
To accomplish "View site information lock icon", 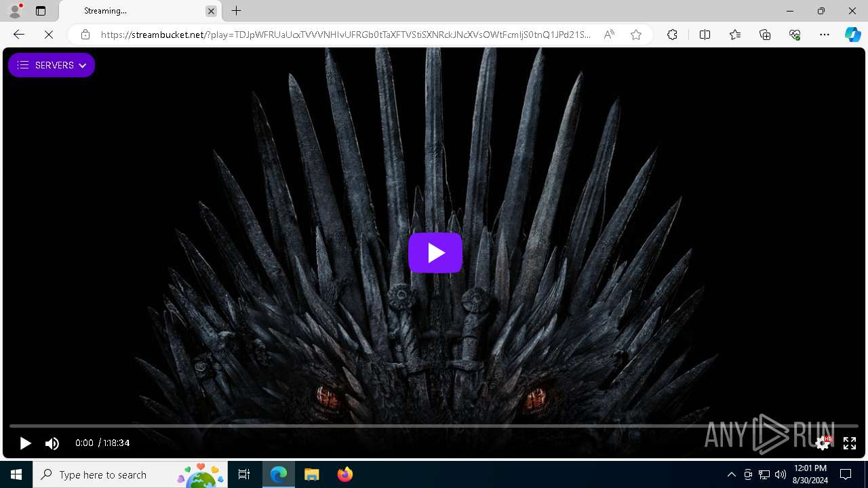I will click(x=85, y=35).
